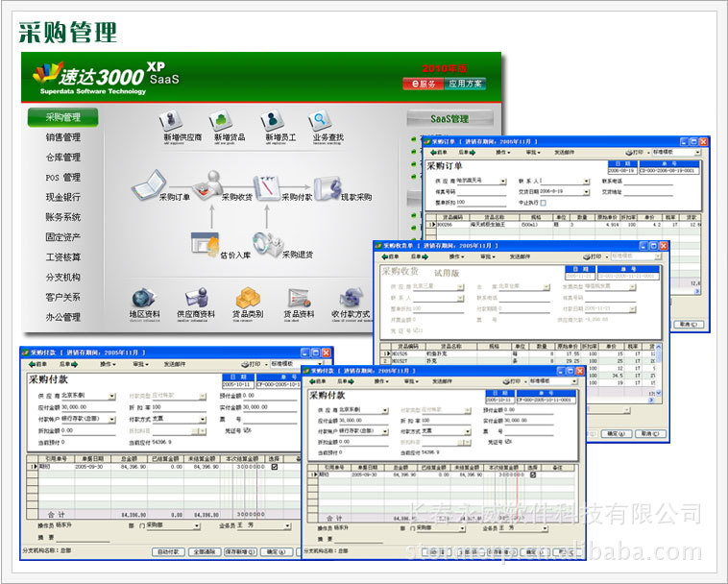Click 发送邮件 in 采购订单 toolbar
Image resolution: width=728 pixels, height=584 pixels.
pos(564,153)
